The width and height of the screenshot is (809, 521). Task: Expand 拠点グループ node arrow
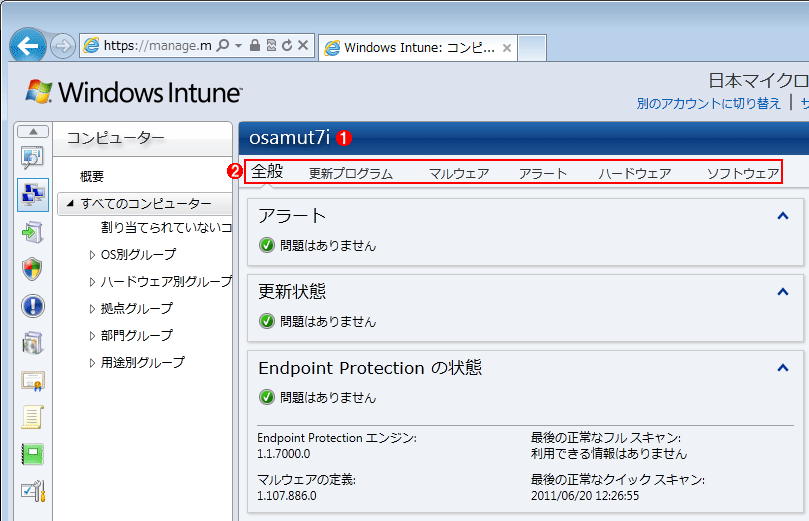pos(92,308)
